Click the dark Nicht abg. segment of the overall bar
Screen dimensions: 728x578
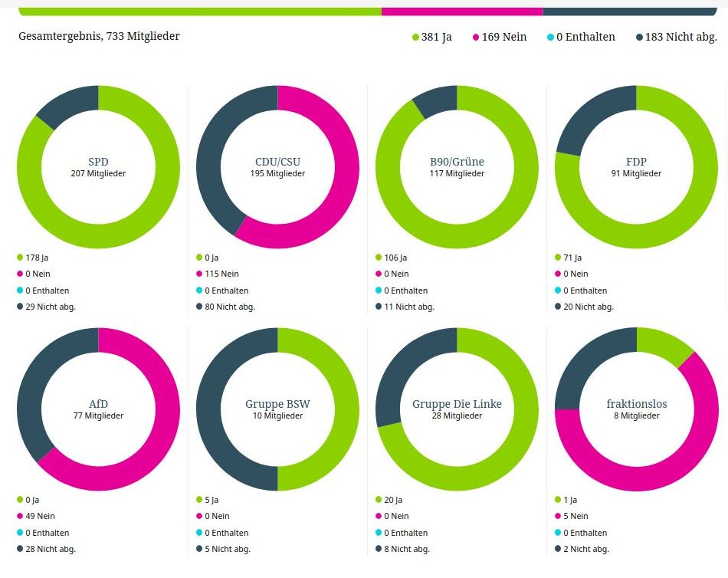[630, 11]
